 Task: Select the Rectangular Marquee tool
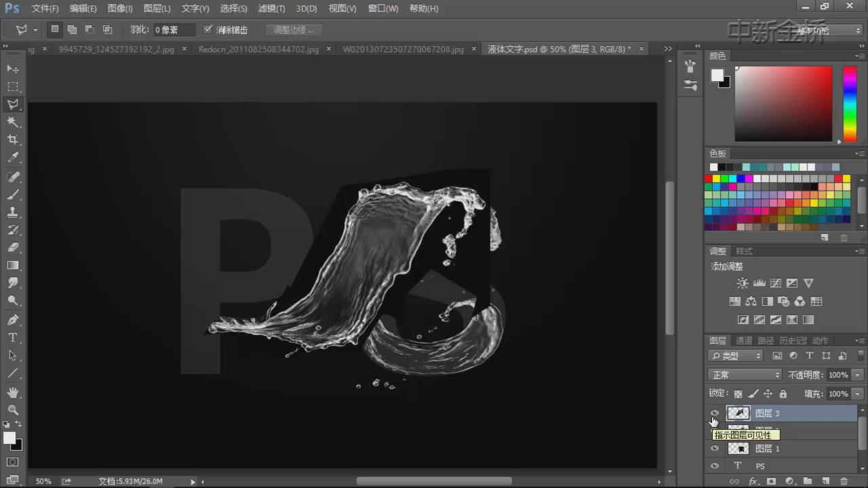click(x=13, y=86)
